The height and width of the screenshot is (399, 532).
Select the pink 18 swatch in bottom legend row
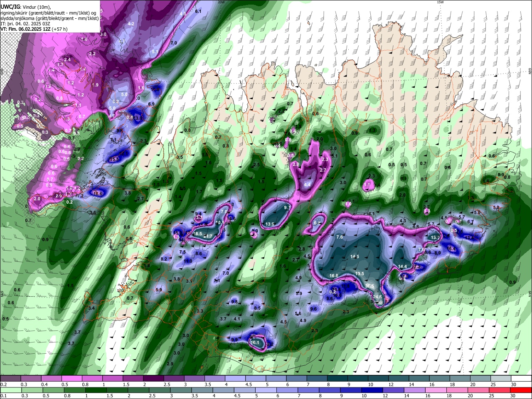[458, 390]
